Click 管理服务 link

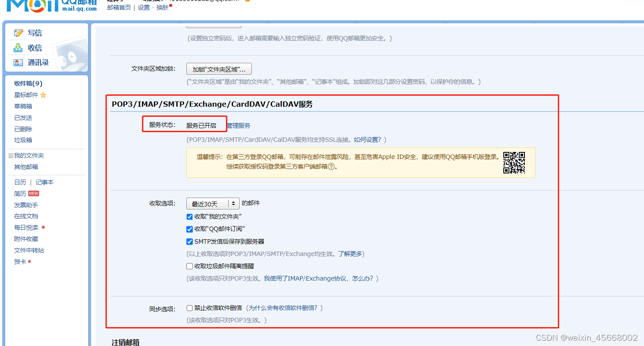tap(239, 126)
